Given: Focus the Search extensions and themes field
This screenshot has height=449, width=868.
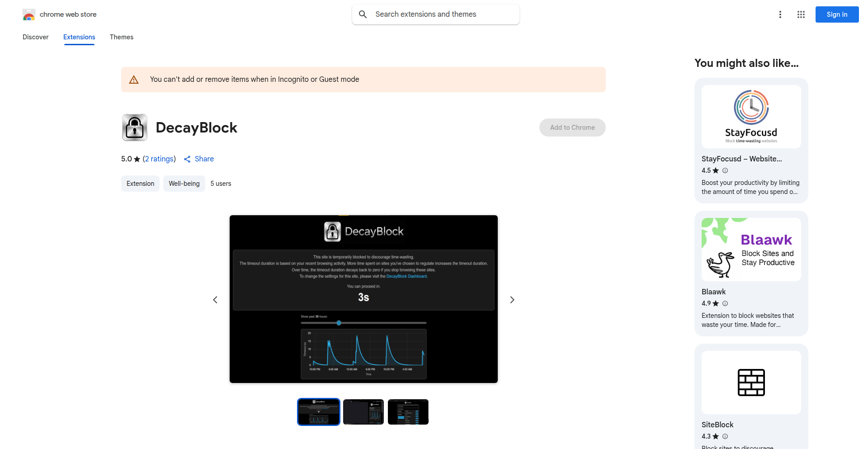Looking at the screenshot, I should [436, 14].
